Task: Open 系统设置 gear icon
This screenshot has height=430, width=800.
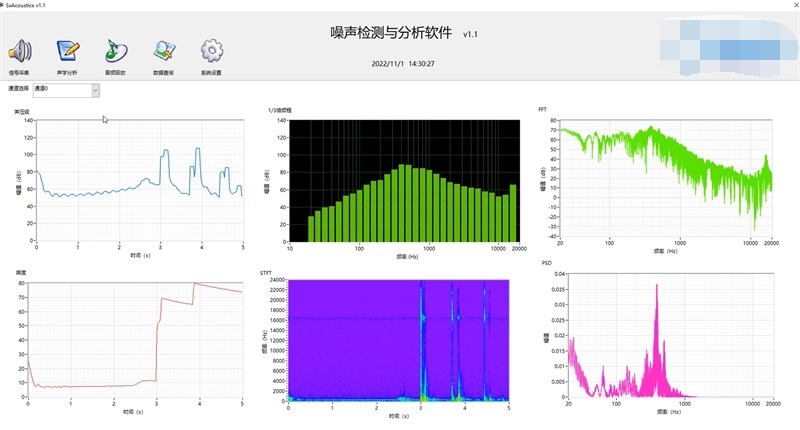Action: (211, 50)
